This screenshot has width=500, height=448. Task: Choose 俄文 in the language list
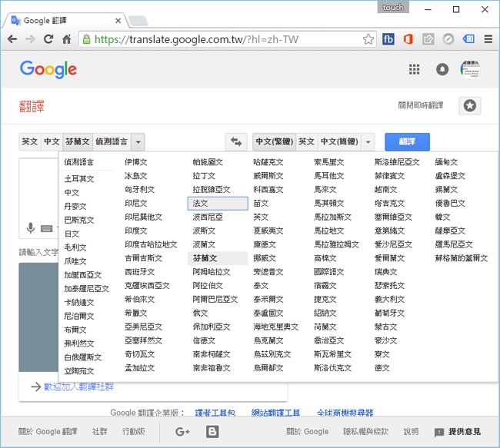200,314
